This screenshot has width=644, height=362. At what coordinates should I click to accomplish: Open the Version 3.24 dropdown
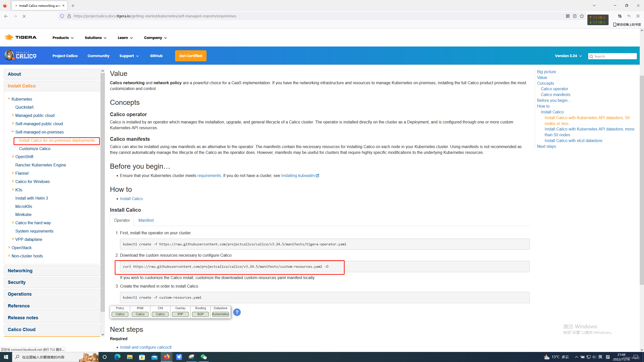click(x=568, y=56)
